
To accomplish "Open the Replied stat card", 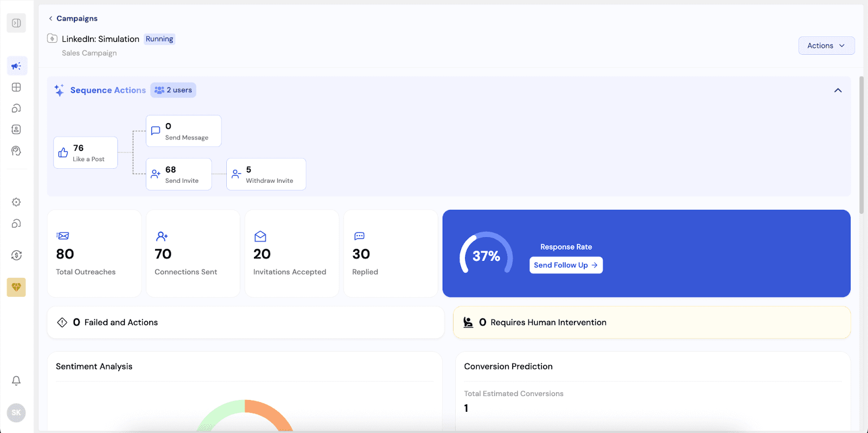I will click(391, 253).
